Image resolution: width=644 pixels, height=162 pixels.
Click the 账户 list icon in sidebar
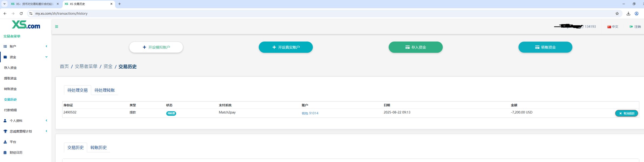pyautogui.click(x=5, y=46)
